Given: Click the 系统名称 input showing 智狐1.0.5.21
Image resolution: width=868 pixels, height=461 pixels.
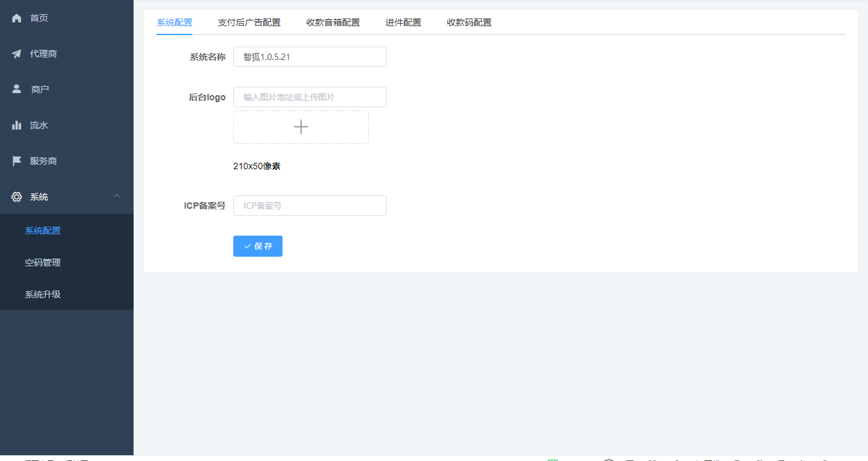Looking at the screenshot, I should (309, 57).
